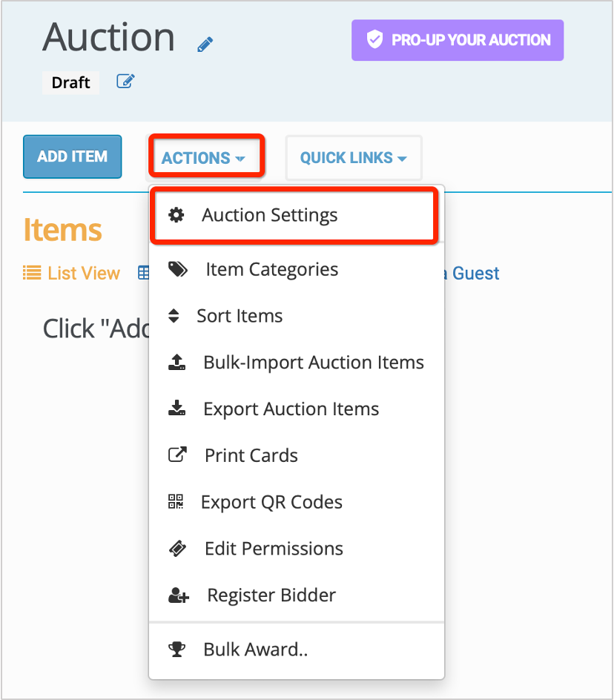Click the edit icon next to Draft
The height and width of the screenshot is (700, 614).
(126, 82)
